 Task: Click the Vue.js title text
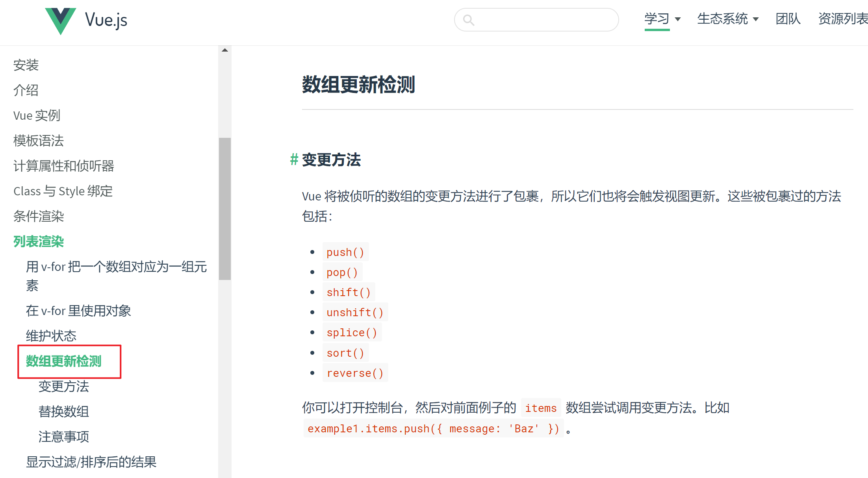[x=106, y=20]
